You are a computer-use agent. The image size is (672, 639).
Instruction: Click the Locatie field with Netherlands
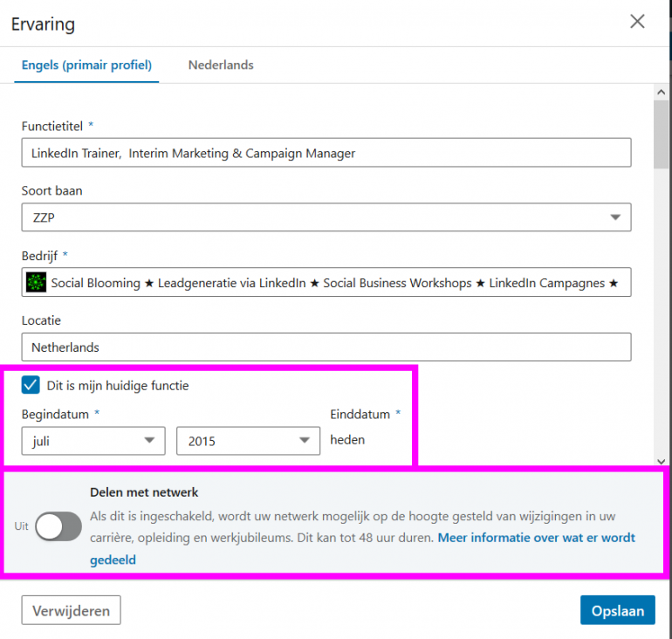point(326,347)
